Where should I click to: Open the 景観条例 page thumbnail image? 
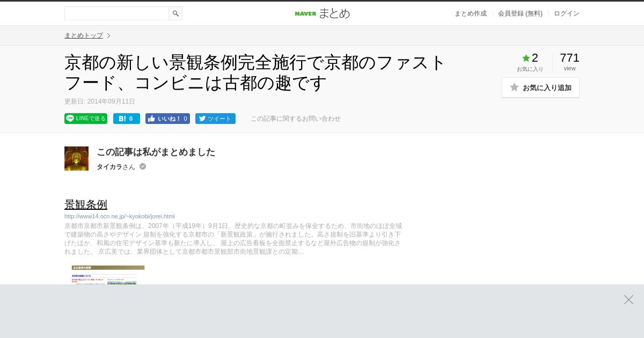coord(108,275)
